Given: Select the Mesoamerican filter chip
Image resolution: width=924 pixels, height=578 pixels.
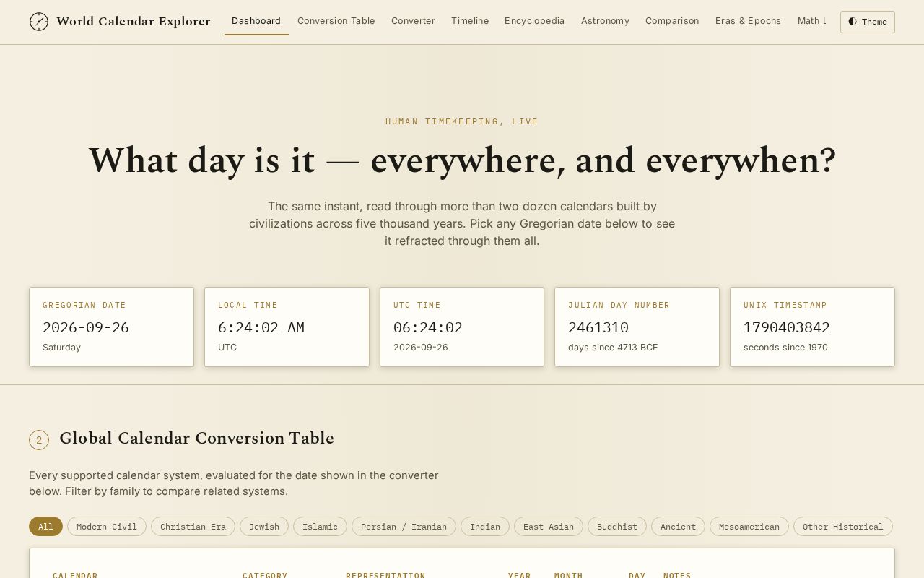Looking at the screenshot, I should (749, 527).
